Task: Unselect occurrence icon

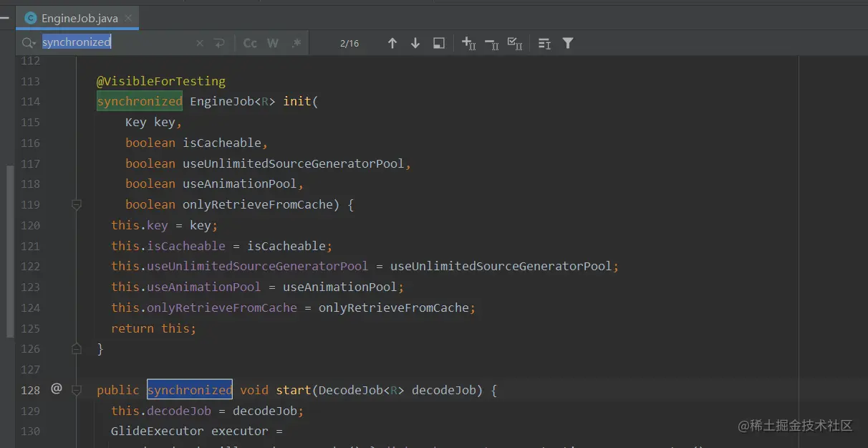Action: click(491, 43)
